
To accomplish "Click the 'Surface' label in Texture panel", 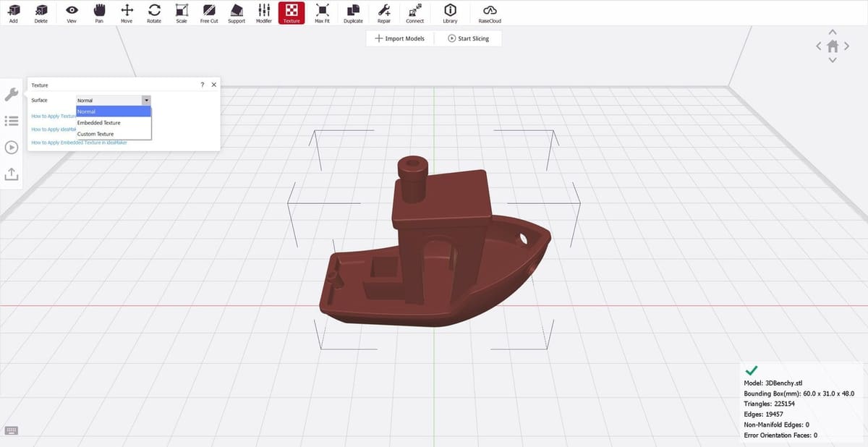I will [39, 101].
